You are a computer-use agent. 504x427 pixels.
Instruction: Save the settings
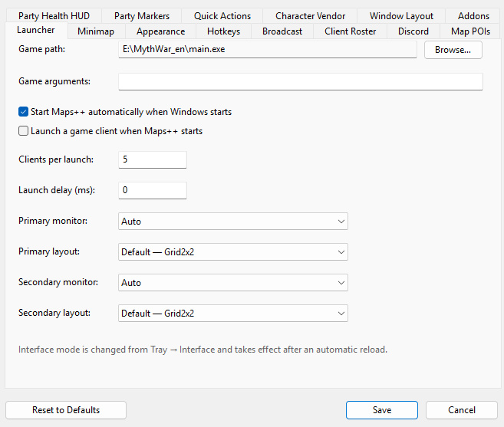click(382, 410)
